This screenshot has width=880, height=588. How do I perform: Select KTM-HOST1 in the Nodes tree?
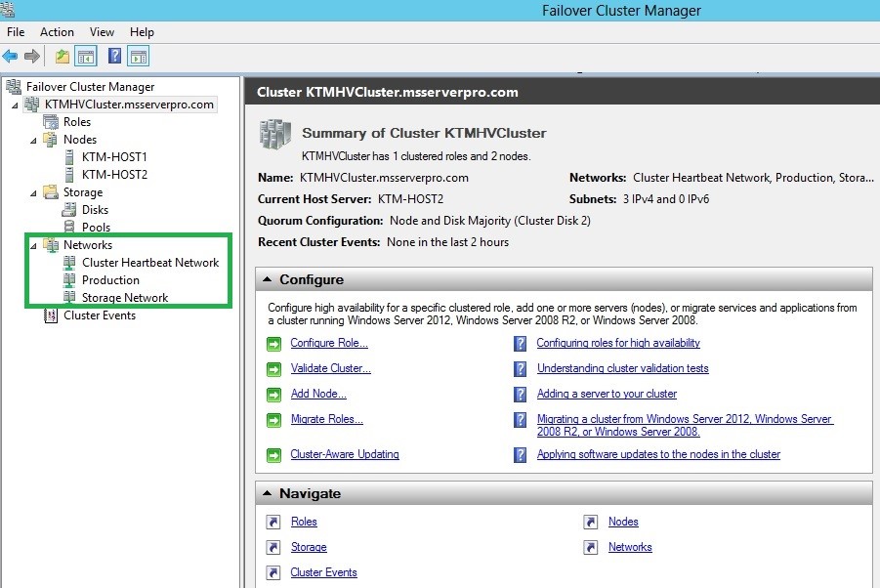114,157
